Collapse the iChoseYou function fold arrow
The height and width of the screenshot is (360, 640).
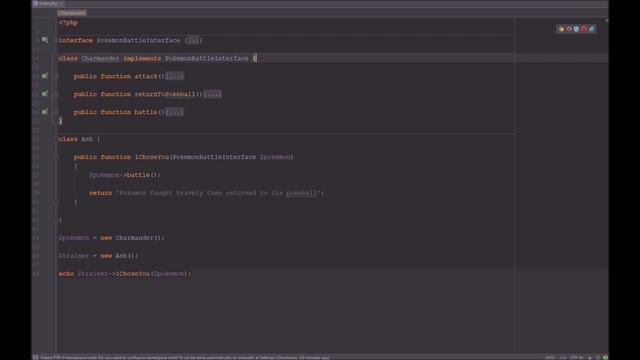tap(57, 157)
